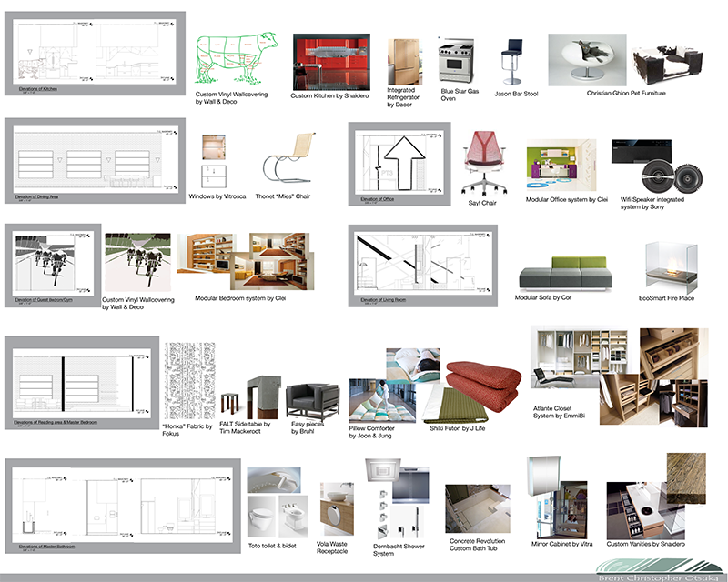Select the 'Sayl Chair' caption
This screenshot has width=728, height=582.
pos(482,203)
